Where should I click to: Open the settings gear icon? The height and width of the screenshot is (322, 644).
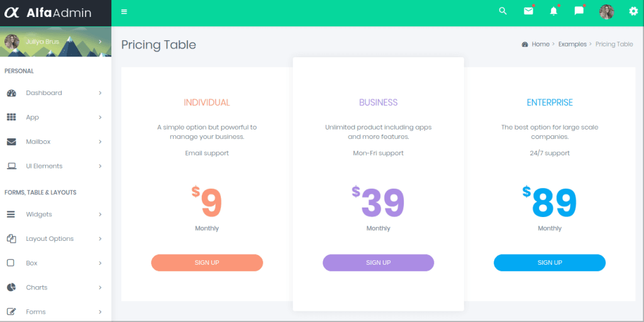pyautogui.click(x=634, y=11)
